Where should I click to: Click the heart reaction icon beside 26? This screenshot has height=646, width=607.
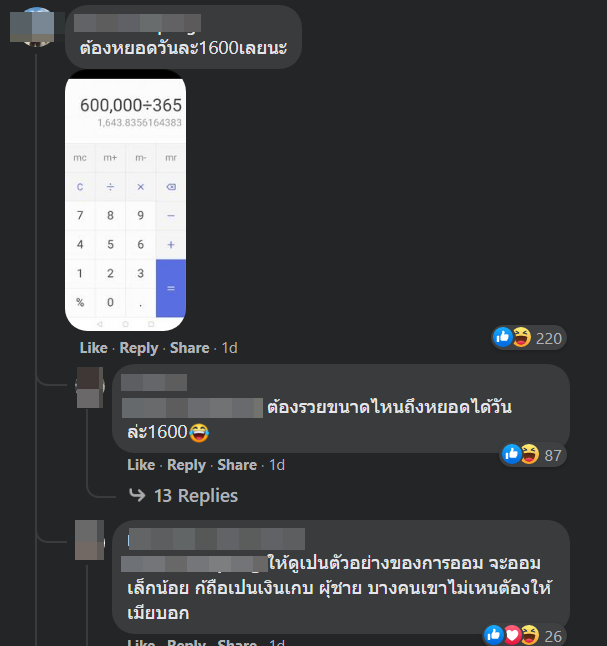pyautogui.click(x=512, y=635)
